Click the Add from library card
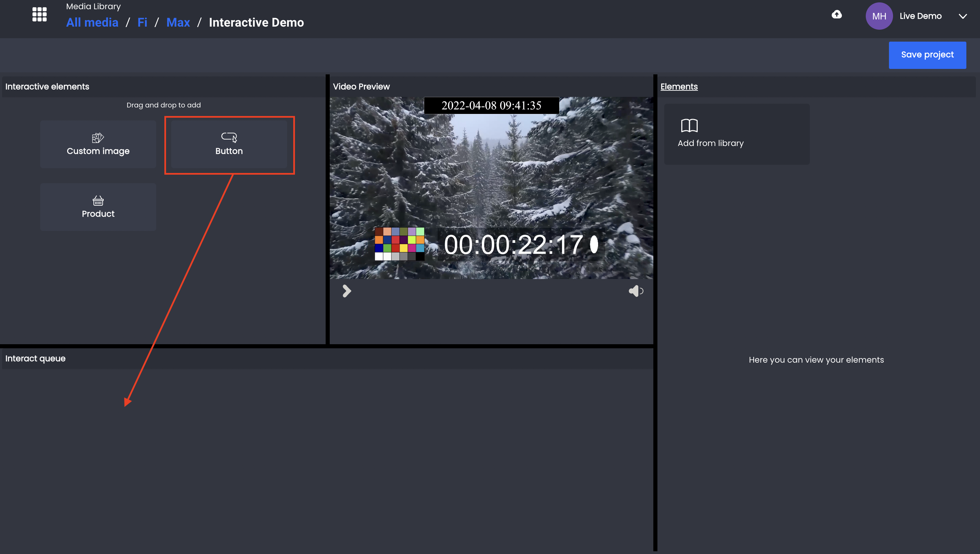Viewport: 980px width, 554px height. [x=737, y=134]
